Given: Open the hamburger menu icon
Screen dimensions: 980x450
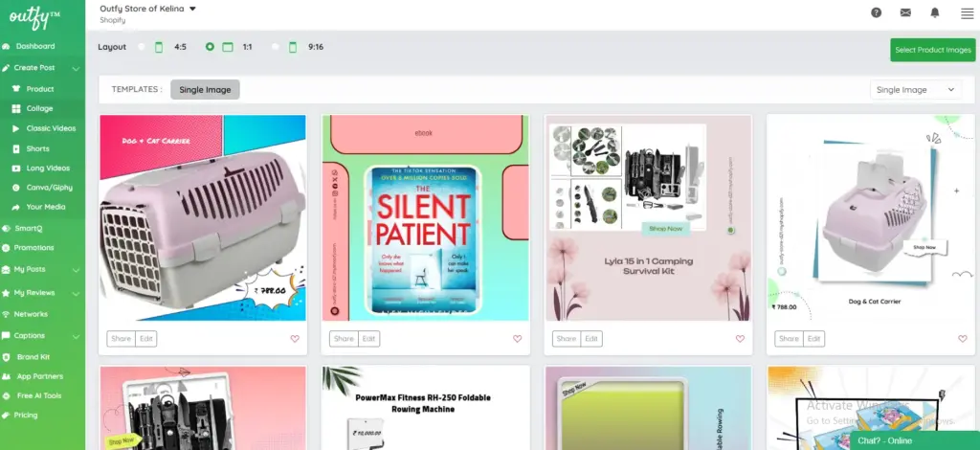Looking at the screenshot, I should [966, 13].
